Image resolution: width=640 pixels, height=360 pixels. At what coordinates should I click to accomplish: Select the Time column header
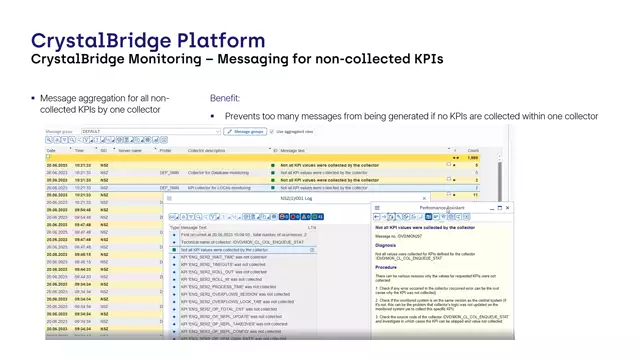[x=79, y=151]
